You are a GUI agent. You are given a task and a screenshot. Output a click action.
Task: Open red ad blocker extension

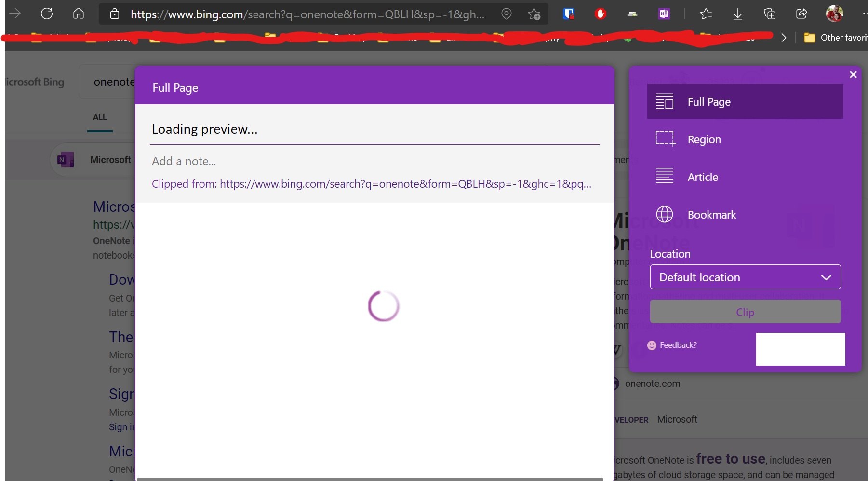pyautogui.click(x=601, y=14)
